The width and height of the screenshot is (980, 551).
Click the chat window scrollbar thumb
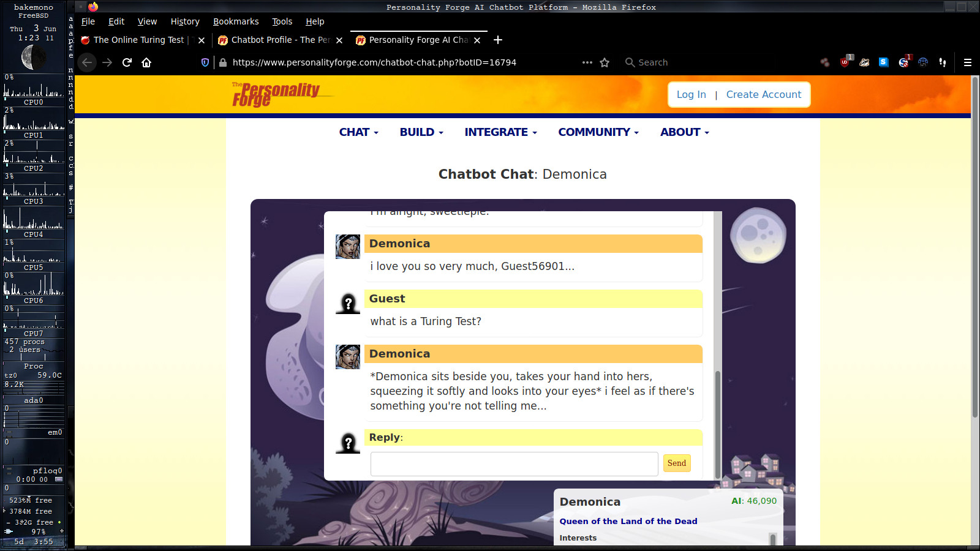[718, 425]
